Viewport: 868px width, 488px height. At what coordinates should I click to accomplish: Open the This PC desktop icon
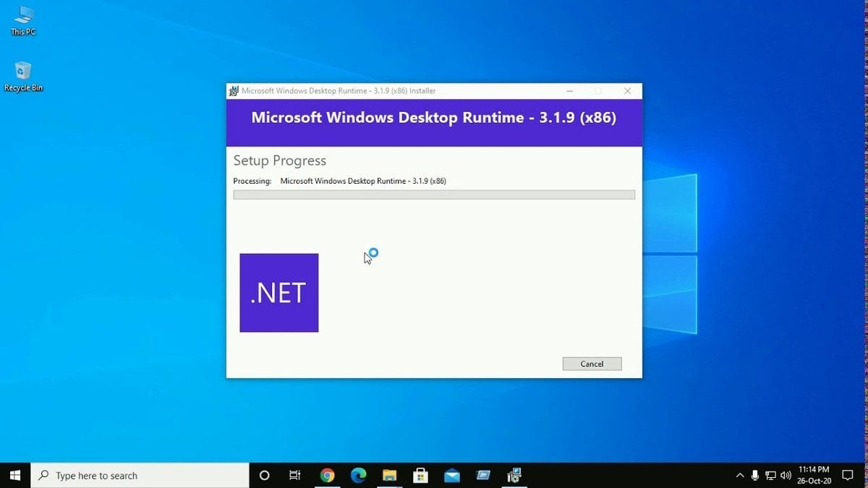tap(23, 20)
